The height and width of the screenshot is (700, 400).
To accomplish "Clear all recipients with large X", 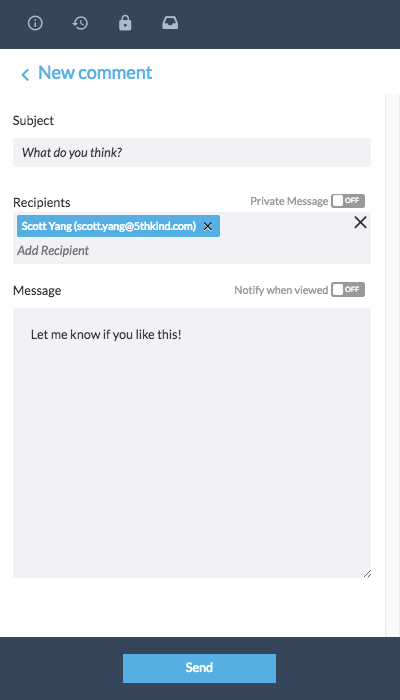I will [360, 222].
